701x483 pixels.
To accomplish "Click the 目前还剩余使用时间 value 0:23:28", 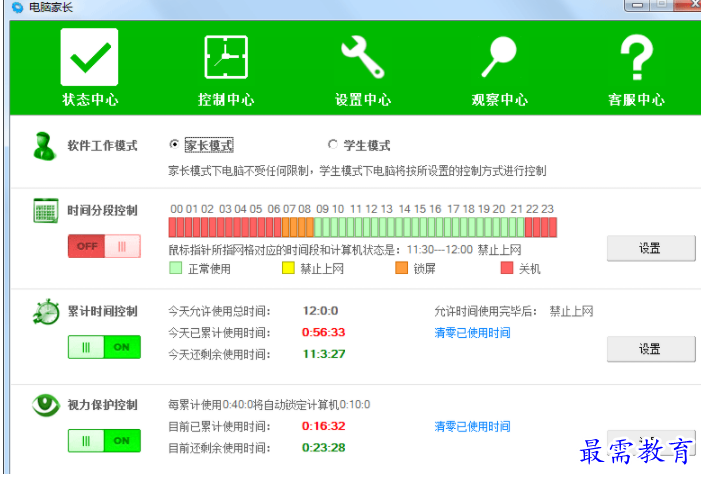I will point(323,447).
